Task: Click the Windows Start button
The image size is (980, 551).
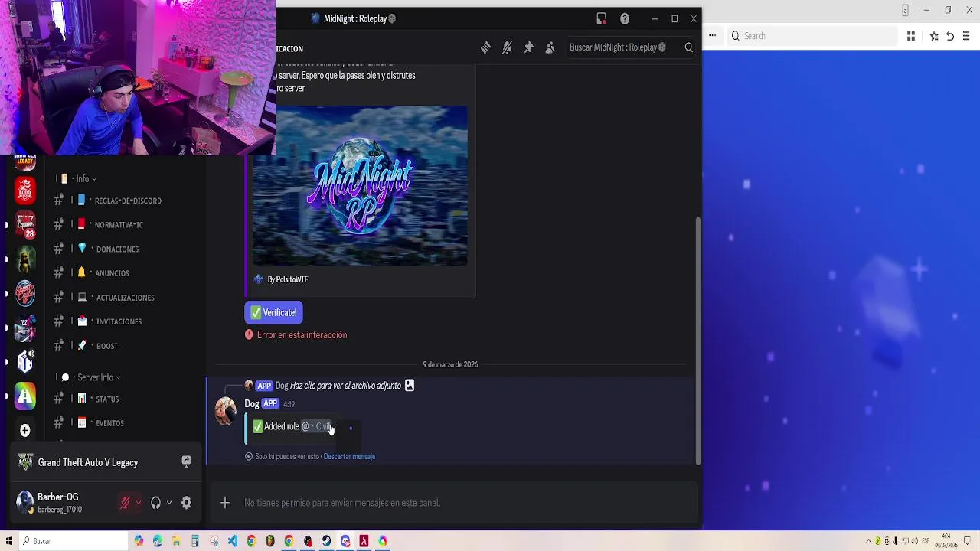Action: click(8, 541)
